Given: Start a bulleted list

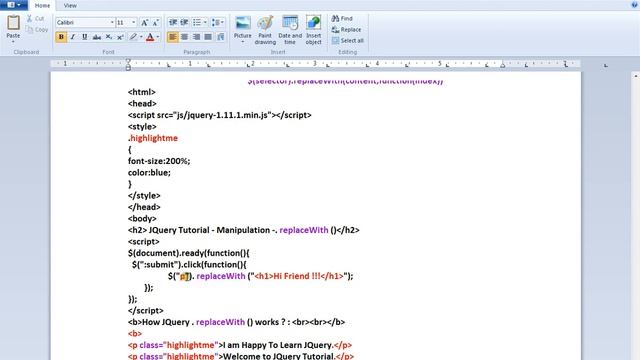Looking at the screenshot, I should (x=197, y=22).
